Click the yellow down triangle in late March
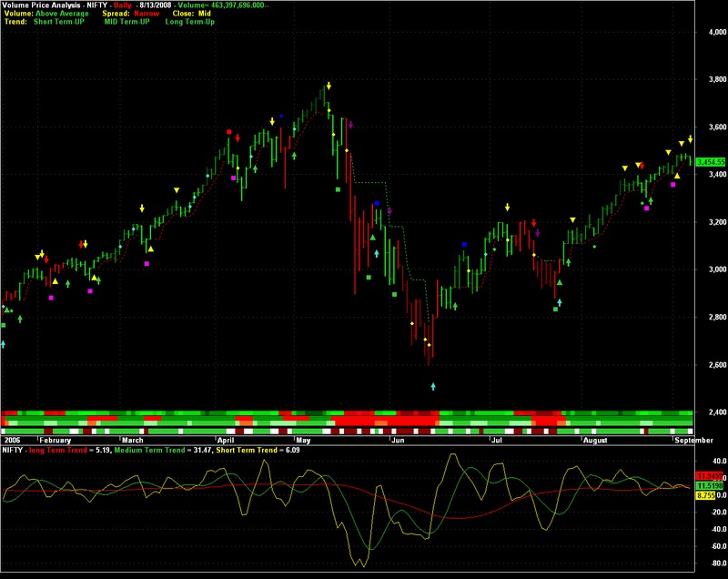This screenshot has width=728, height=579. coord(177,190)
